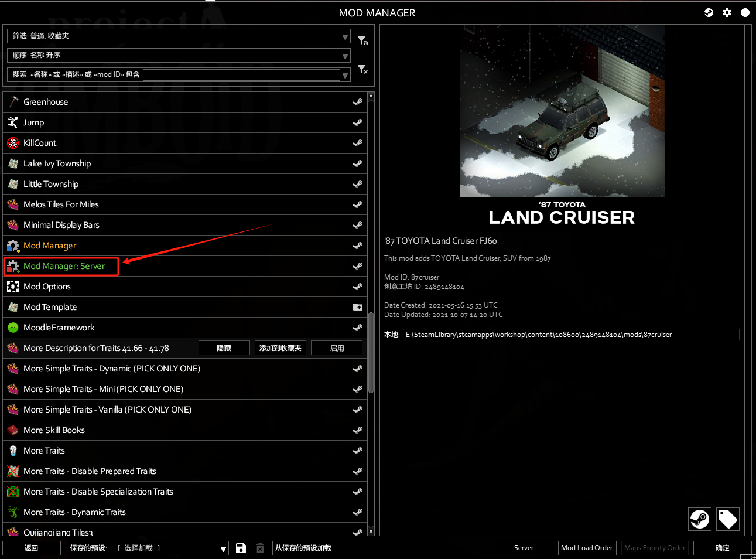756x559 pixels.
Task: Click More Traits lightbulb icon
Action: coord(13,451)
